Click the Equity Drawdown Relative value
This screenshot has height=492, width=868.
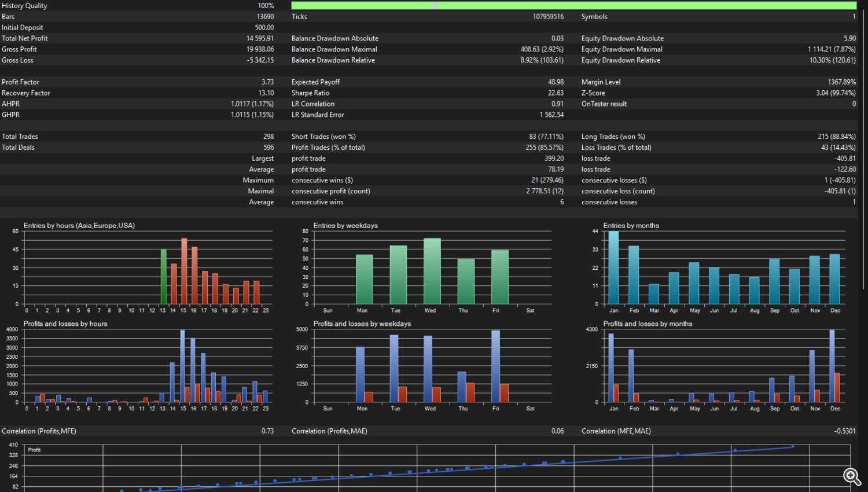832,60
